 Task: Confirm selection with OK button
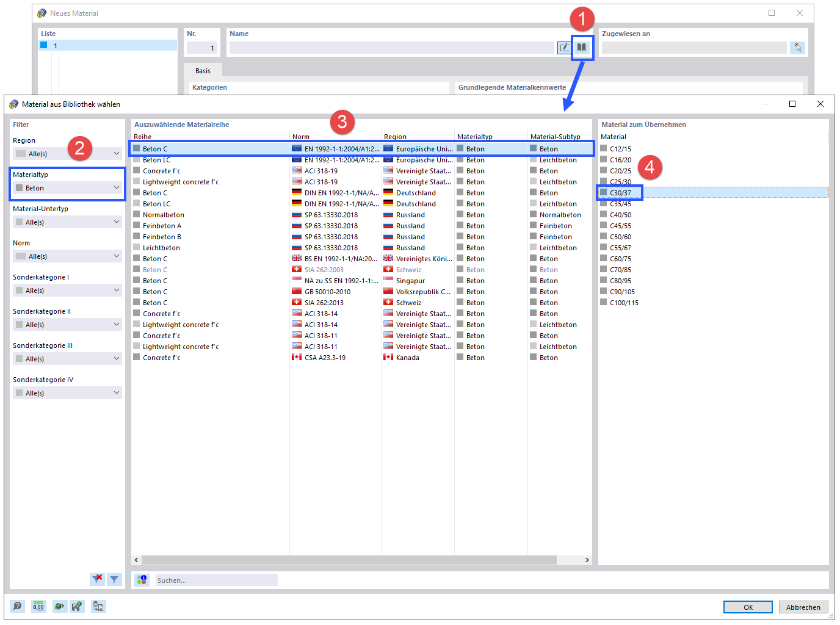click(748, 607)
